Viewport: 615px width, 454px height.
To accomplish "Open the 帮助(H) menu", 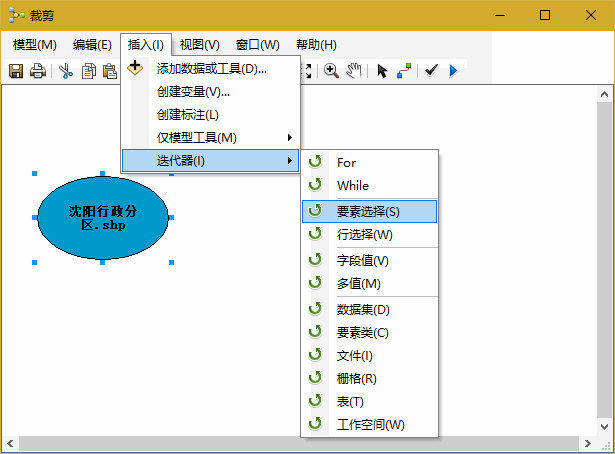I will coord(316,45).
